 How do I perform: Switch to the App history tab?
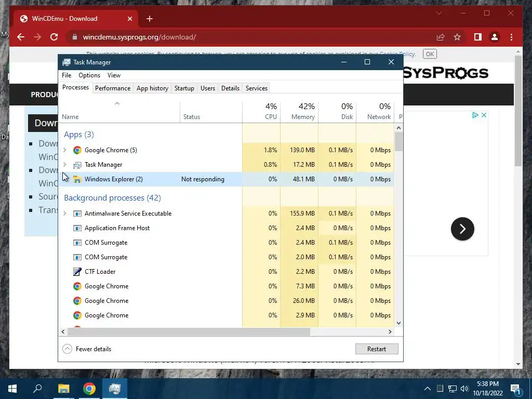(152, 88)
